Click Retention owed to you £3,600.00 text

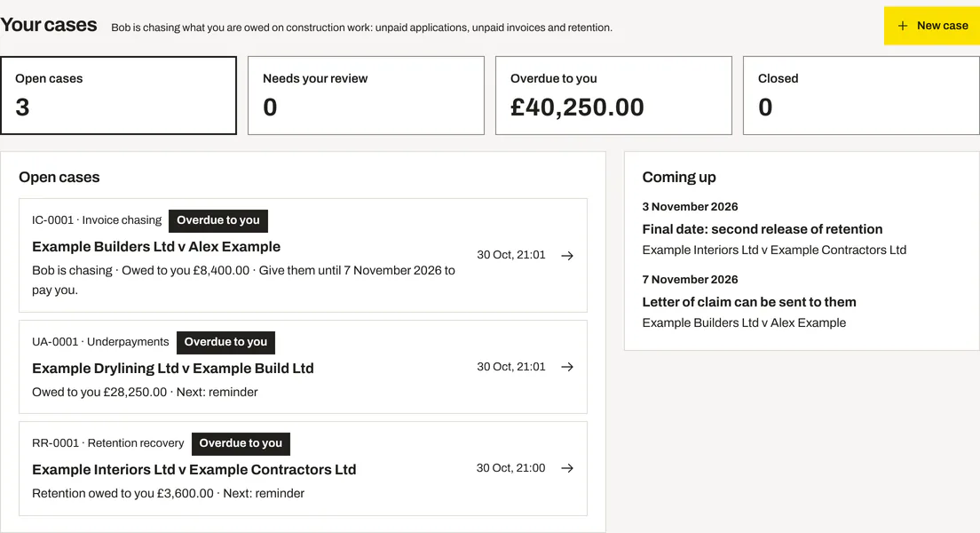pos(122,494)
